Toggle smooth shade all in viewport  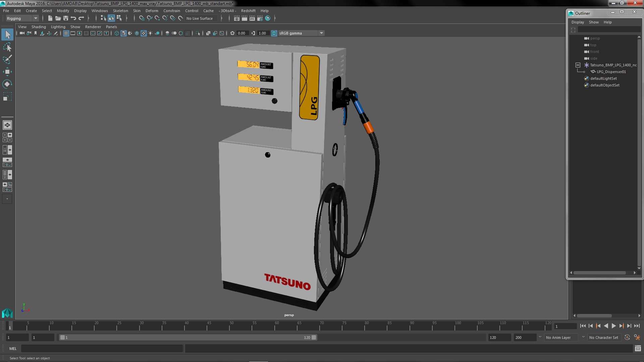coord(123,33)
